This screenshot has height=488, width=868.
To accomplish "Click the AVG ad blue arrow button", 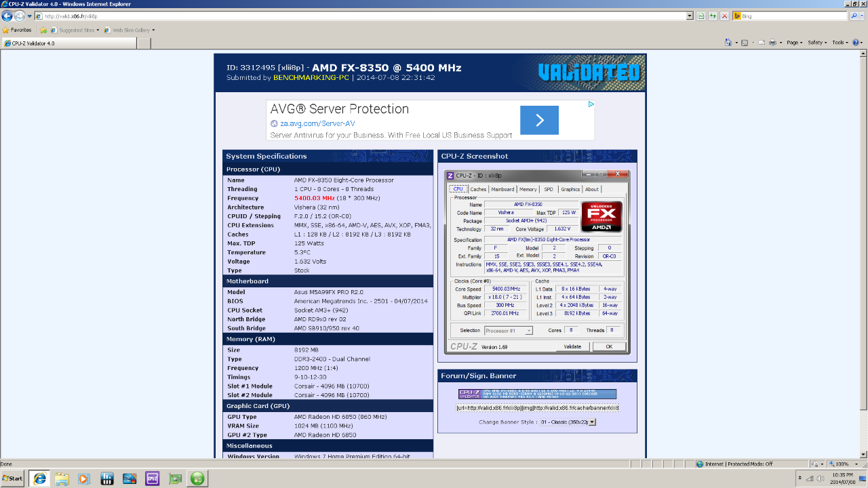I will click(x=539, y=120).
